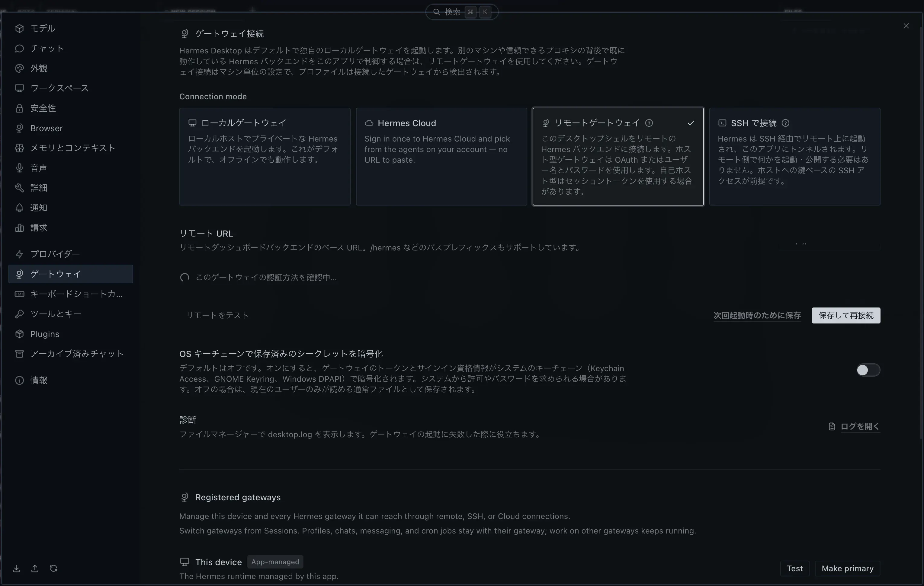Click the This device monitor icon
This screenshot has height=586, width=924.
184,562
